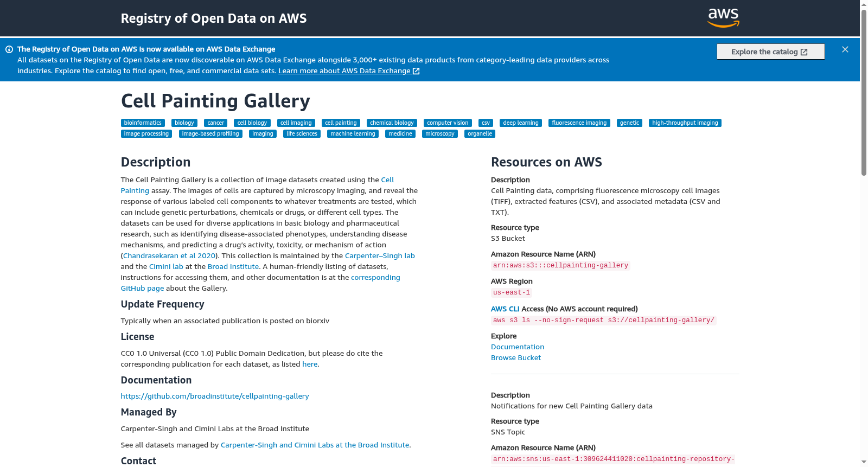Open Documentation link under Explore
The image size is (868, 467).
click(518, 347)
